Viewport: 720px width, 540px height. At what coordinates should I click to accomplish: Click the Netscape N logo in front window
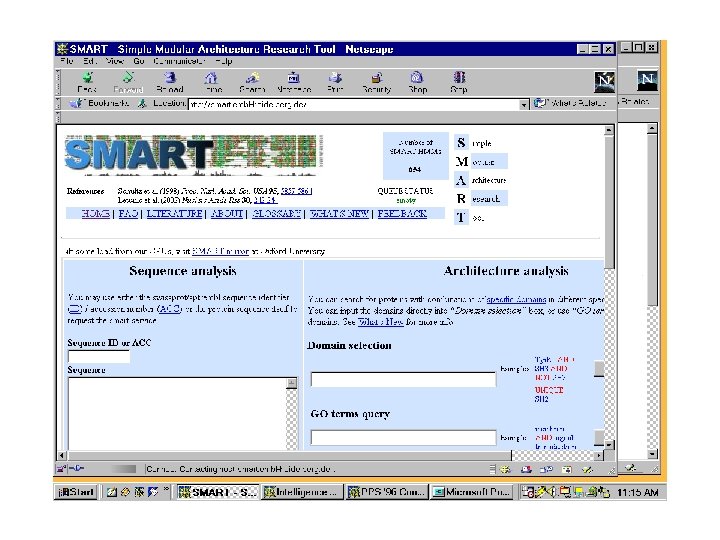[x=604, y=82]
